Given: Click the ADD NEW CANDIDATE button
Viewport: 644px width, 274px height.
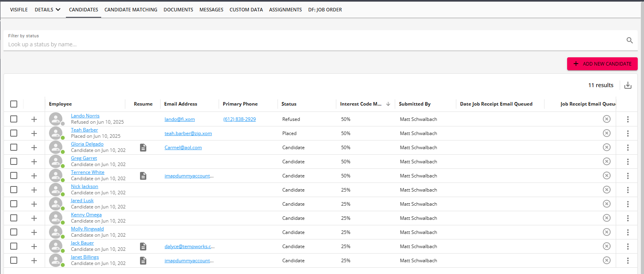Looking at the screenshot, I should pyautogui.click(x=602, y=64).
